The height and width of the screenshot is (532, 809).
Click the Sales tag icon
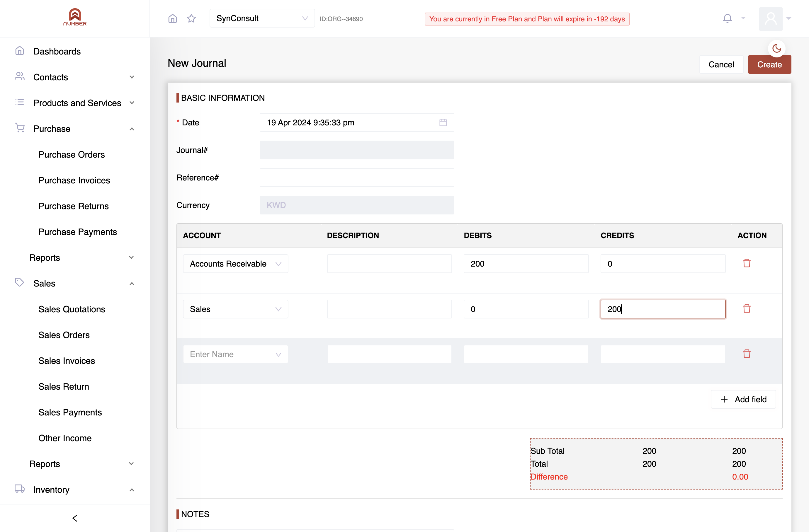coord(19,282)
